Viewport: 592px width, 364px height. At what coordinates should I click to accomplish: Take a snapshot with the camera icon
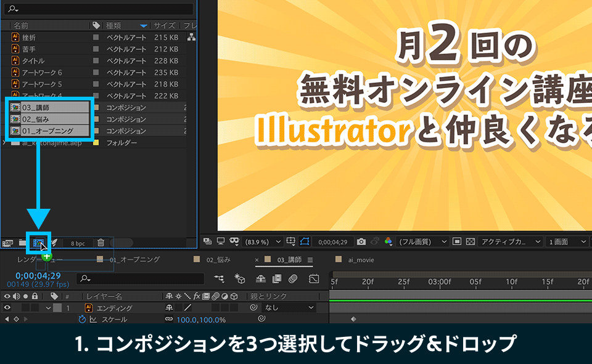[x=361, y=241]
